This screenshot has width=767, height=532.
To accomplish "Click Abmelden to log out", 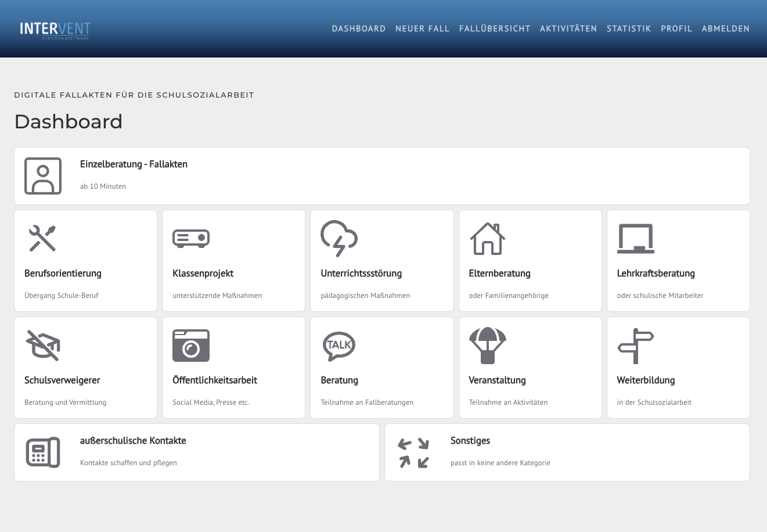I will tap(725, 28).
